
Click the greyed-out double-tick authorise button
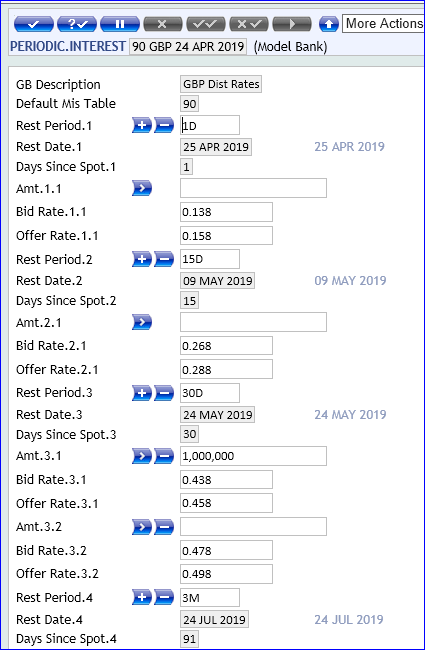point(206,24)
